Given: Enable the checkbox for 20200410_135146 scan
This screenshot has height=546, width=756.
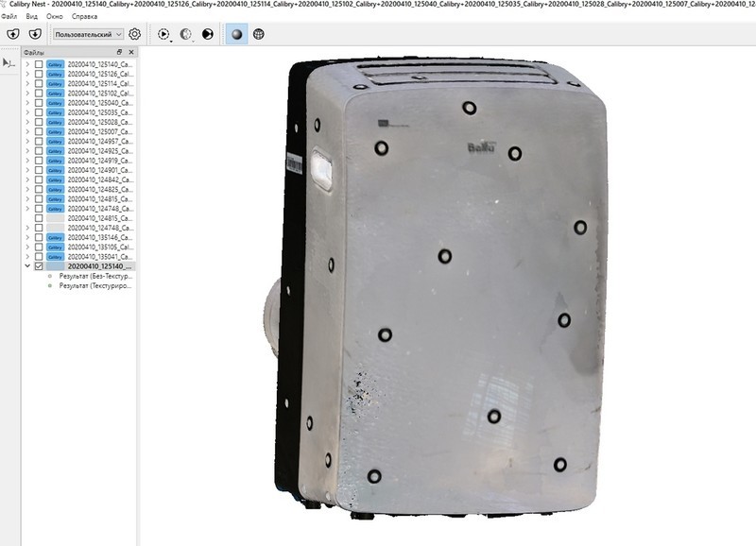Looking at the screenshot, I should click(x=39, y=237).
